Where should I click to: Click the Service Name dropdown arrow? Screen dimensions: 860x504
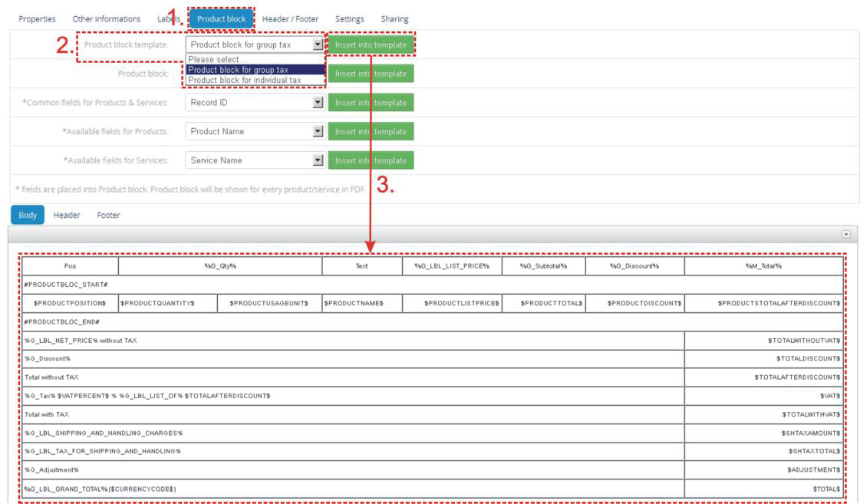point(318,160)
